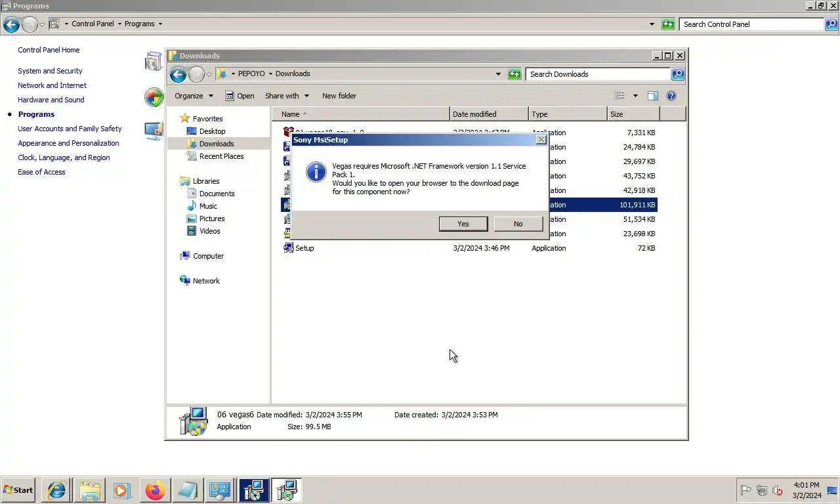Open Windows Explorer from the taskbar
The width and height of the screenshot is (840, 504).
pos(89,490)
